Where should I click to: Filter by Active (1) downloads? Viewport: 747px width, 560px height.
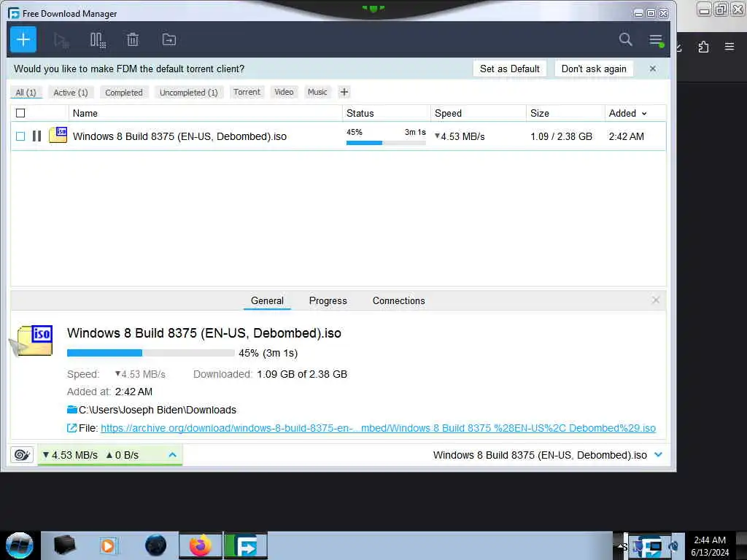point(71,93)
